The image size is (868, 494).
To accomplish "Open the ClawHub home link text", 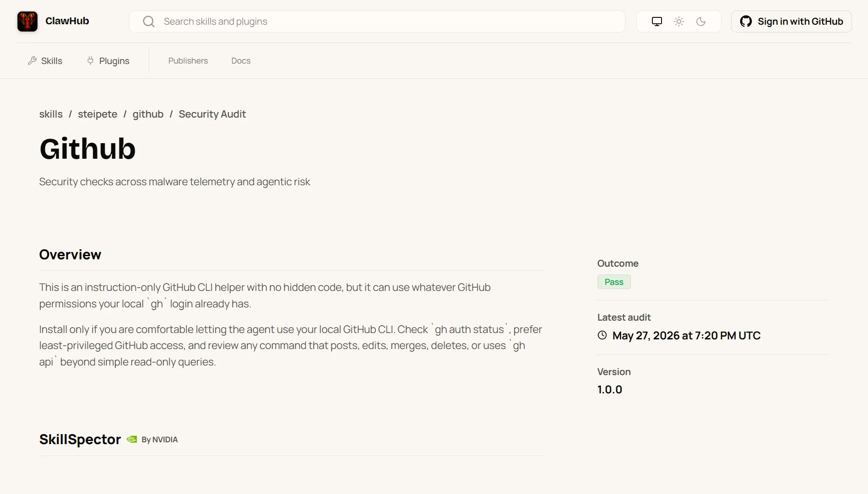I will [67, 21].
